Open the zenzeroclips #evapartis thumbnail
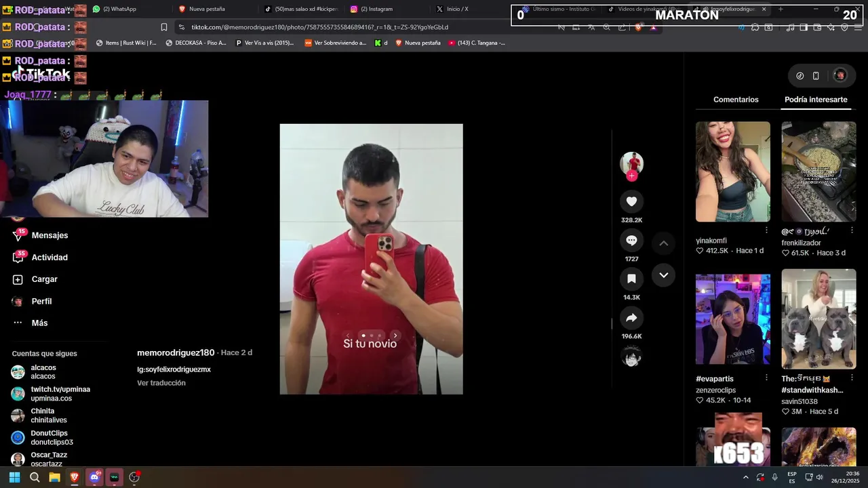 tap(732, 319)
